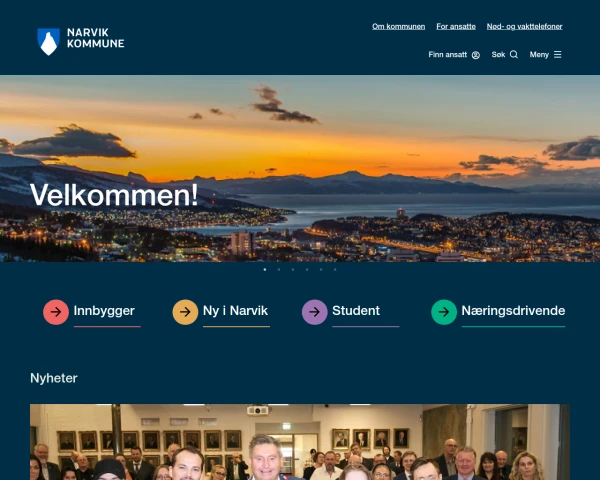The height and width of the screenshot is (480, 600).
Task: Click the Narvik Kommune shield logo
Action: point(48,42)
